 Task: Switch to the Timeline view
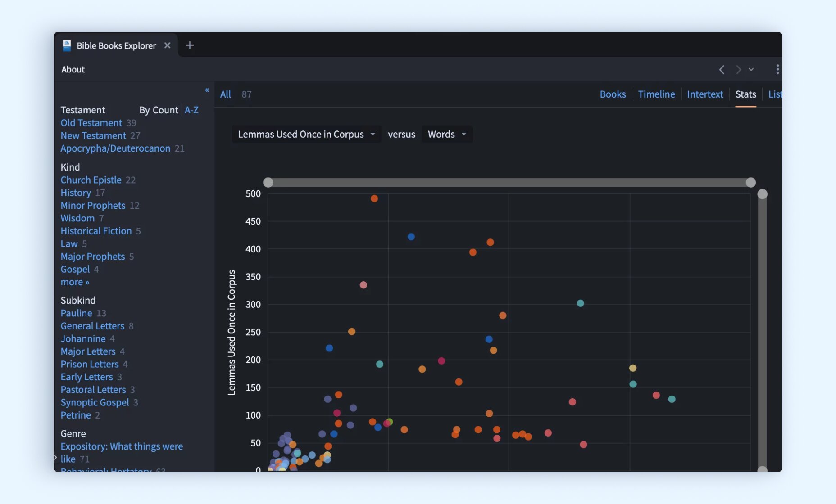[x=656, y=94]
